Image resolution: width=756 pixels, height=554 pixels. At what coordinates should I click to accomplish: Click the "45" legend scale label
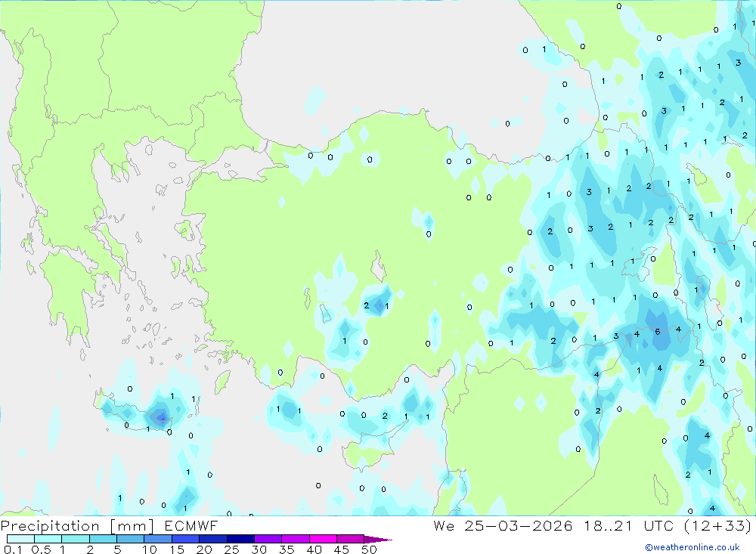pyautogui.click(x=342, y=549)
